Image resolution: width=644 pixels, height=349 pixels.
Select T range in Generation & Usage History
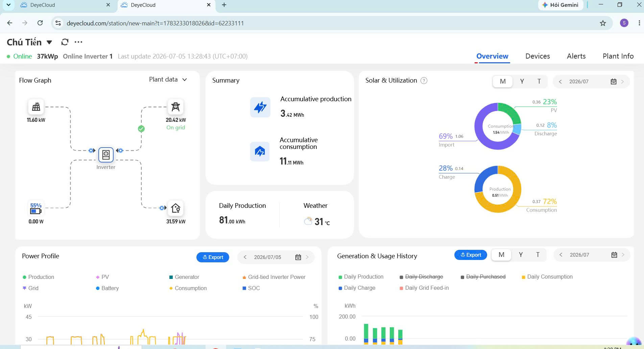click(538, 255)
